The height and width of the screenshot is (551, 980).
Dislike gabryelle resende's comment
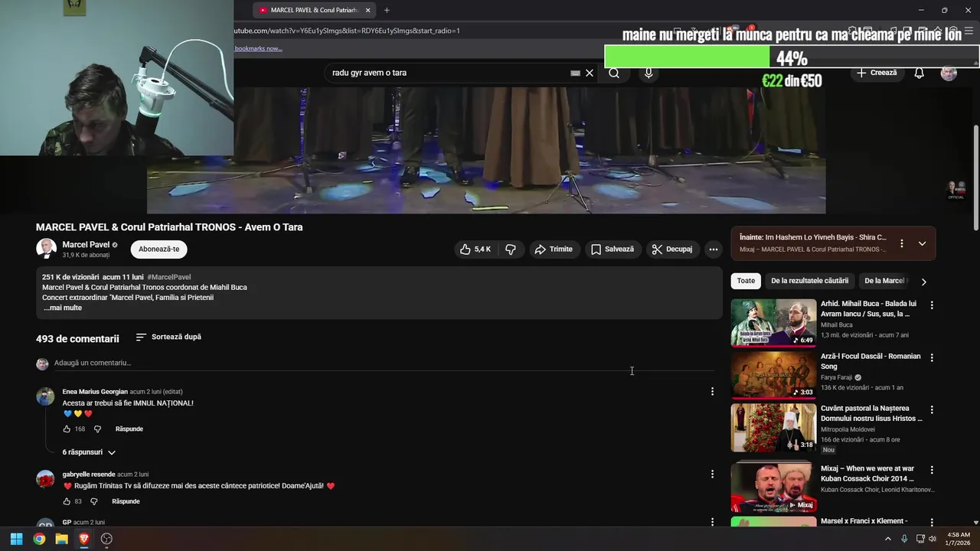pyautogui.click(x=93, y=501)
